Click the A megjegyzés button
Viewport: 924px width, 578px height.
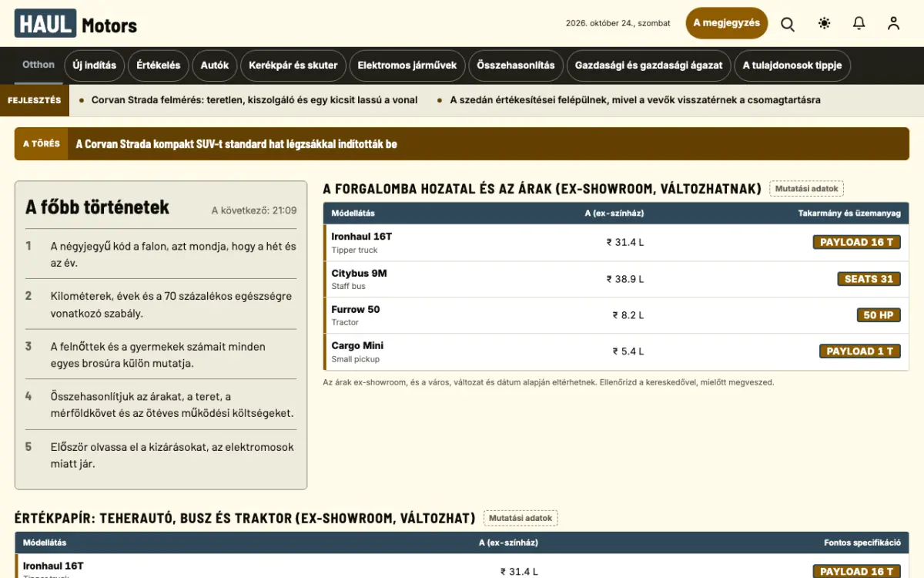[x=727, y=23]
